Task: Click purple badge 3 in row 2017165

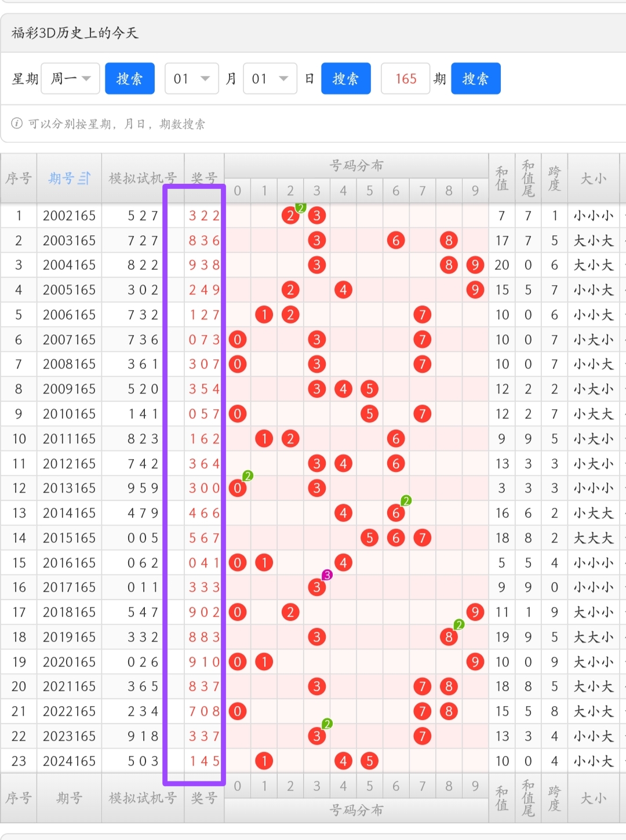Action: [x=327, y=575]
